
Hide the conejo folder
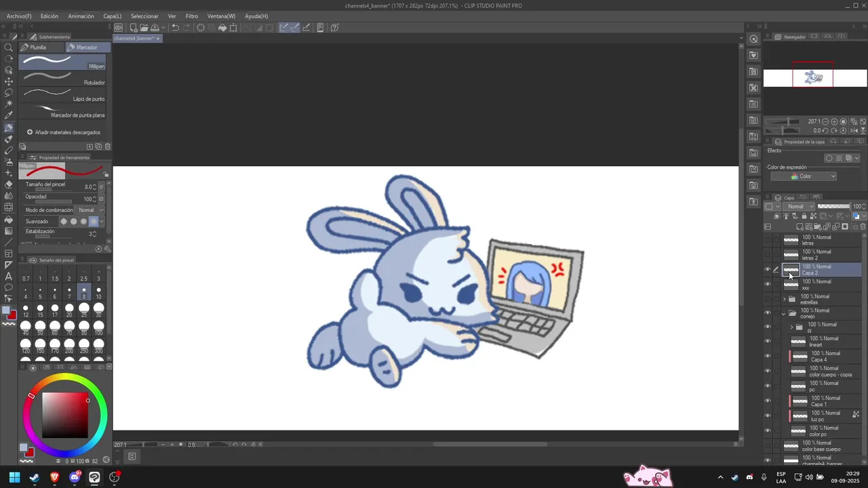pos(768,313)
